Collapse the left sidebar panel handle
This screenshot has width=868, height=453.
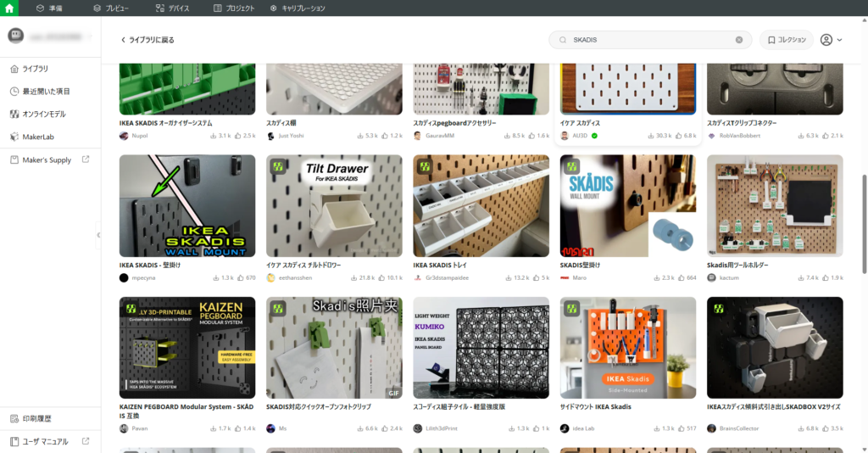(98, 235)
